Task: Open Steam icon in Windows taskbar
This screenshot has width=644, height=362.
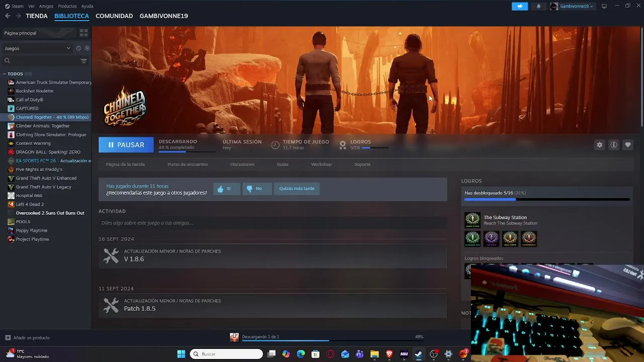Action: click(418, 354)
